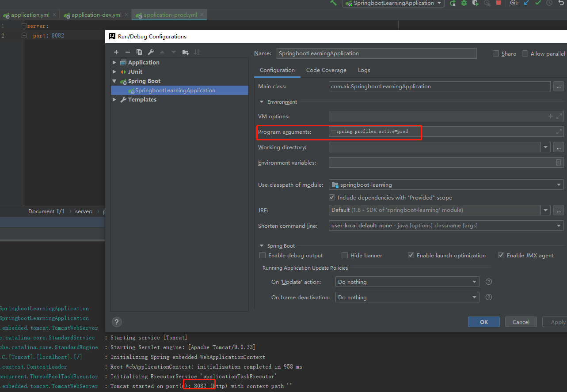Check Hide banner option
This screenshot has width=567, height=392.
coord(345,255)
